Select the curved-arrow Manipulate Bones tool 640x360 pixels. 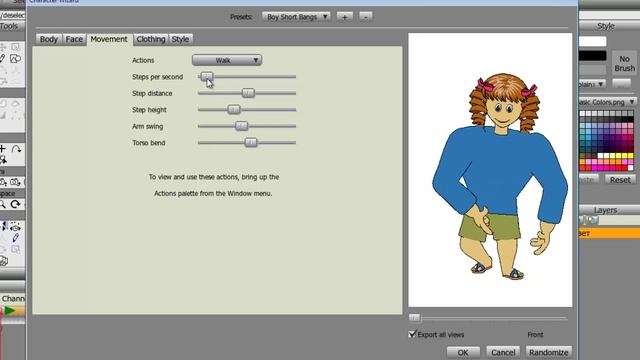(16, 149)
